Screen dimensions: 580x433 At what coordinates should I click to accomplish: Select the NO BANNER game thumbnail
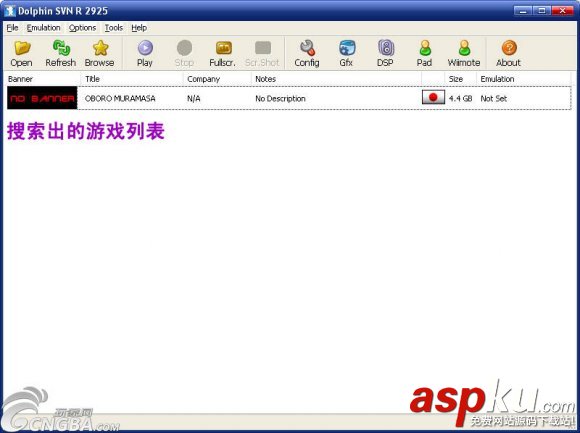42,98
